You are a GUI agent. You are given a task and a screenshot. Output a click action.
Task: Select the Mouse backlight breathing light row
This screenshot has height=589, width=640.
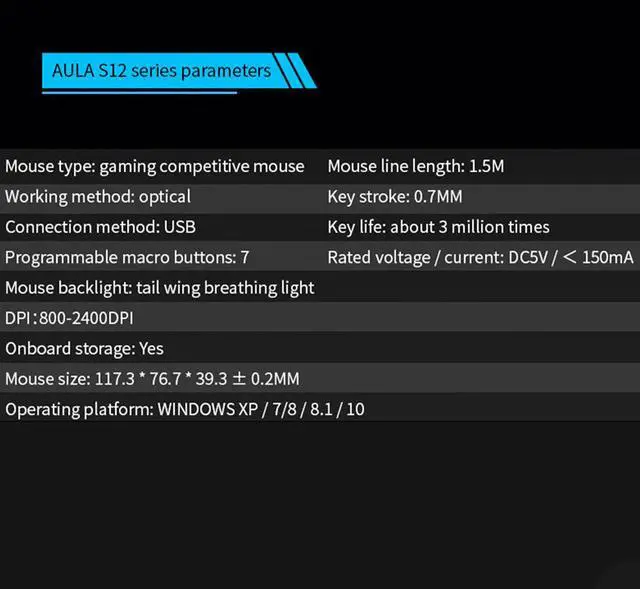click(159, 288)
